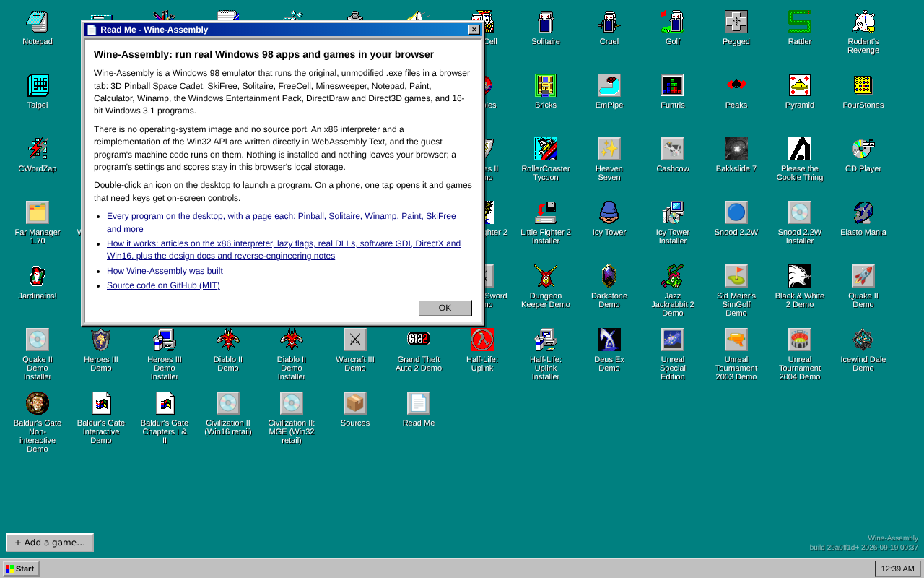
Task: Launch Unreal Tournament 2004 Demo icon
Action: [800, 340]
